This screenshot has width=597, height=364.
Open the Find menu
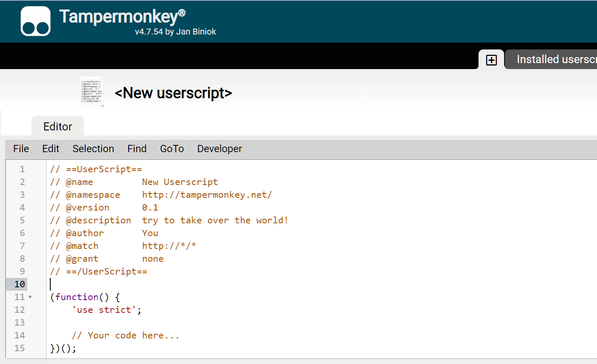pos(137,149)
